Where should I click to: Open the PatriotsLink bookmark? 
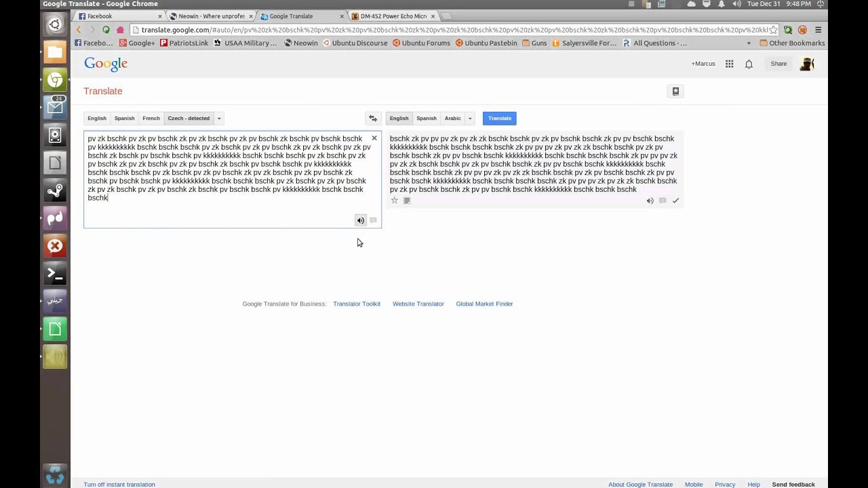tap(184, 43)
